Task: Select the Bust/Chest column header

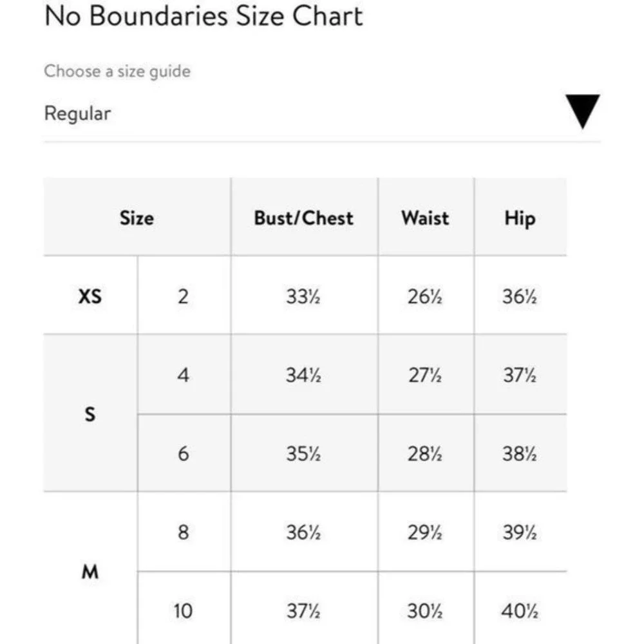Action: coord(304,217)
